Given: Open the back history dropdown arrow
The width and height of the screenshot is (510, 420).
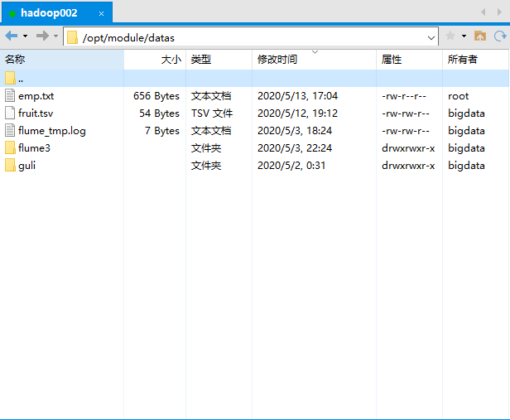Looking at the screenshot, I should (x=26, y=36).
